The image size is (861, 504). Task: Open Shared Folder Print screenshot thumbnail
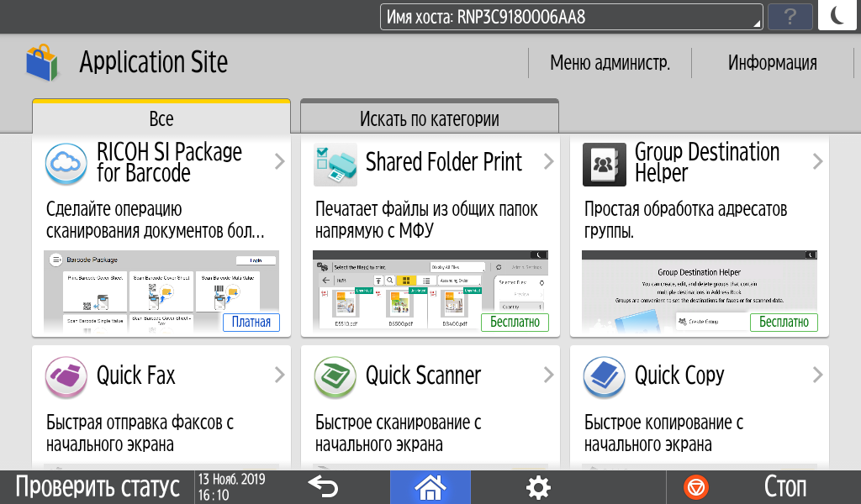[x=430, y=291]
